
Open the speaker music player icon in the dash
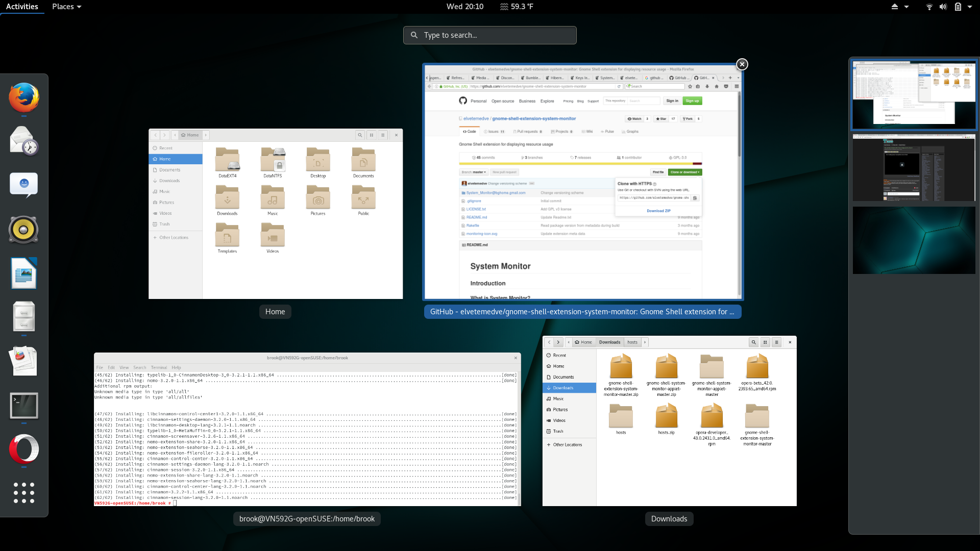pyautogui.click(x=24, y=229)
